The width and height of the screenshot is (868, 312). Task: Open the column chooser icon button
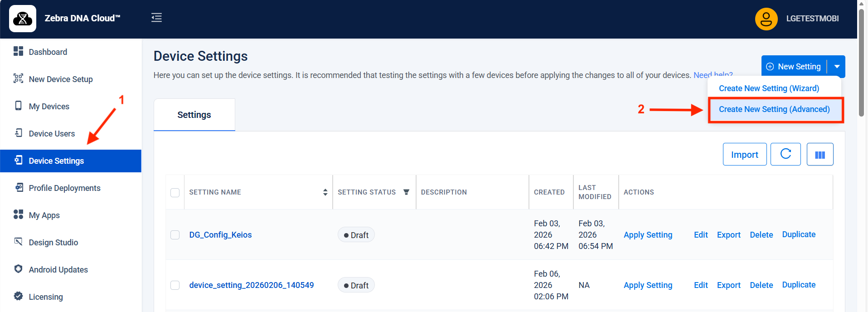[820, 155]
